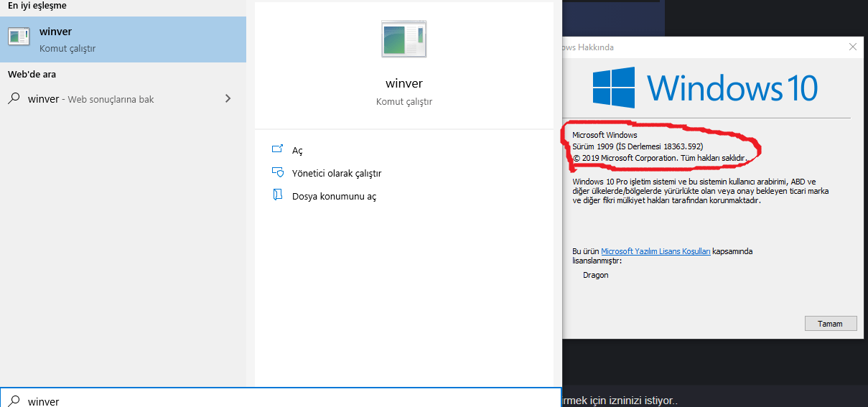Click the En iyi eşleşme heading
The width and height of the screenshot is (868, 407).
(x=37, y=6)
